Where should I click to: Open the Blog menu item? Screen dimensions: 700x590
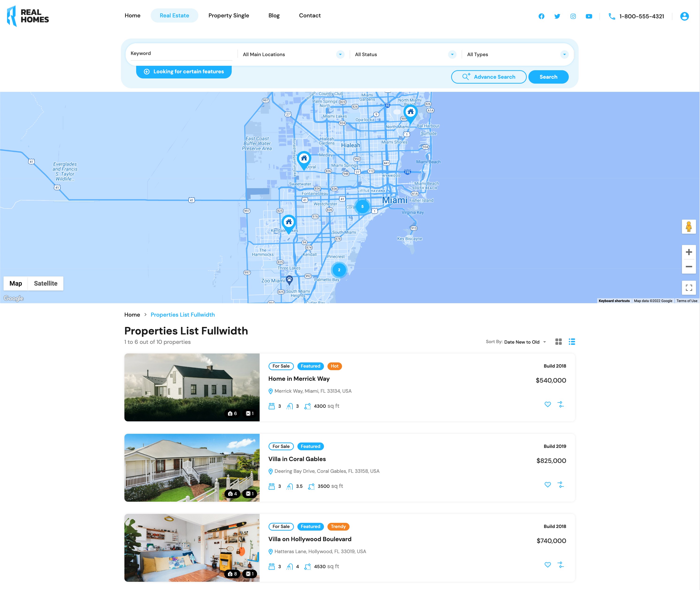(274, 16)
